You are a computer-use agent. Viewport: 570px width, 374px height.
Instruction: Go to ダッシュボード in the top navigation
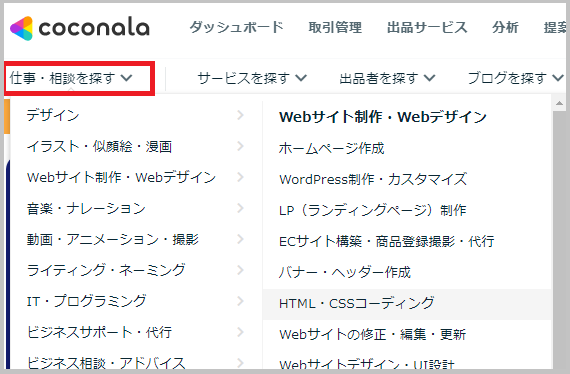point(236,27)
